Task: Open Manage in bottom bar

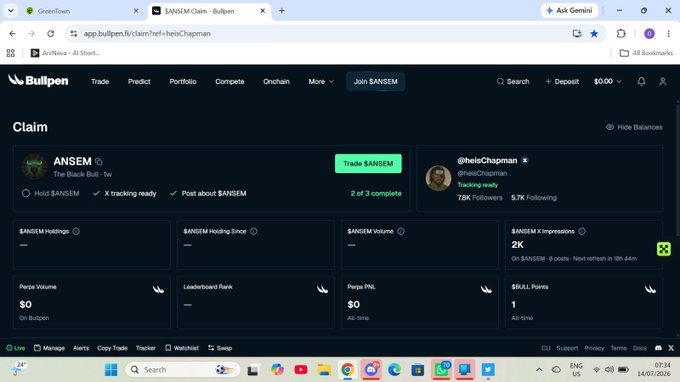Action: point(49,348)
